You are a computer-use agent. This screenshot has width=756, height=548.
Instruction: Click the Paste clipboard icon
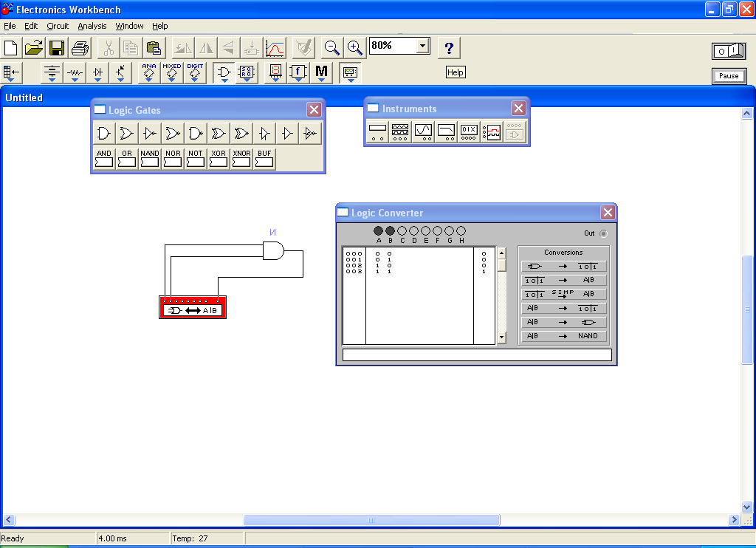(x=154, y=48)
